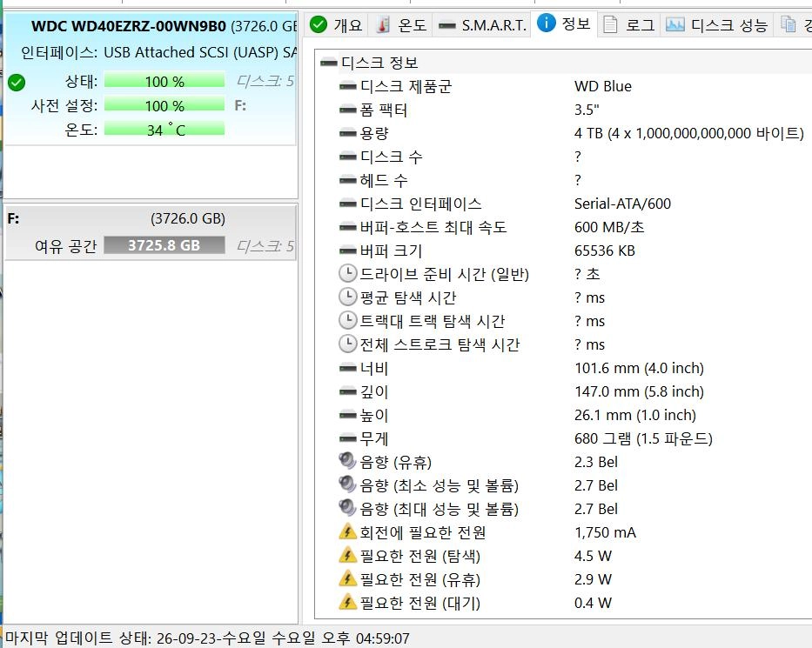812x648 pixels.
Task: Click the 2.3 Bel value
Action: click(596, 462)
